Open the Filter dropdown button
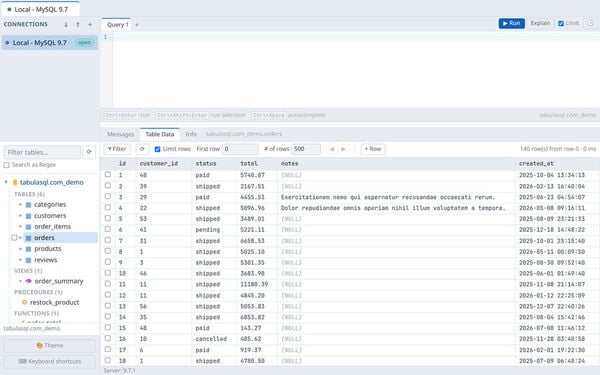This screenshot has width=600, height=375. click(x=117, y=149)
